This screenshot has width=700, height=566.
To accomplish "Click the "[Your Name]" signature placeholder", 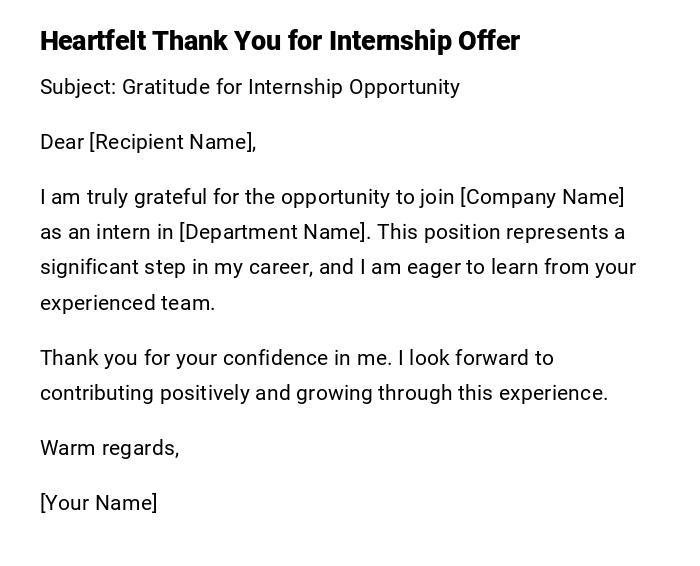I will tap(99, 503).
